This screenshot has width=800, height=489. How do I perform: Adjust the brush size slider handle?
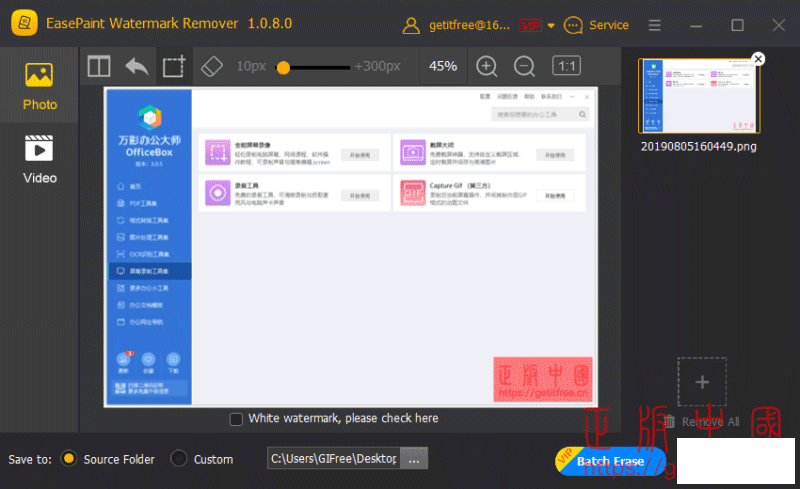pos(284,67)
